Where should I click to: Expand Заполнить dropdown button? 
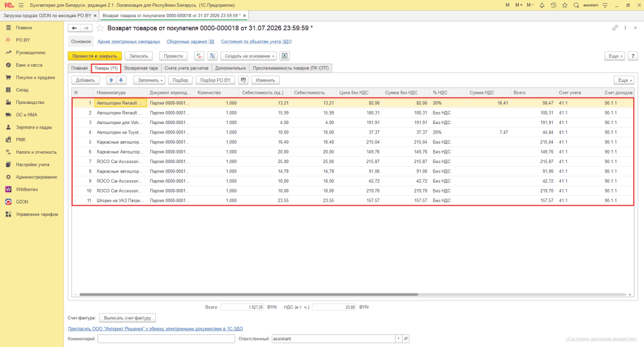pos(149,80)
